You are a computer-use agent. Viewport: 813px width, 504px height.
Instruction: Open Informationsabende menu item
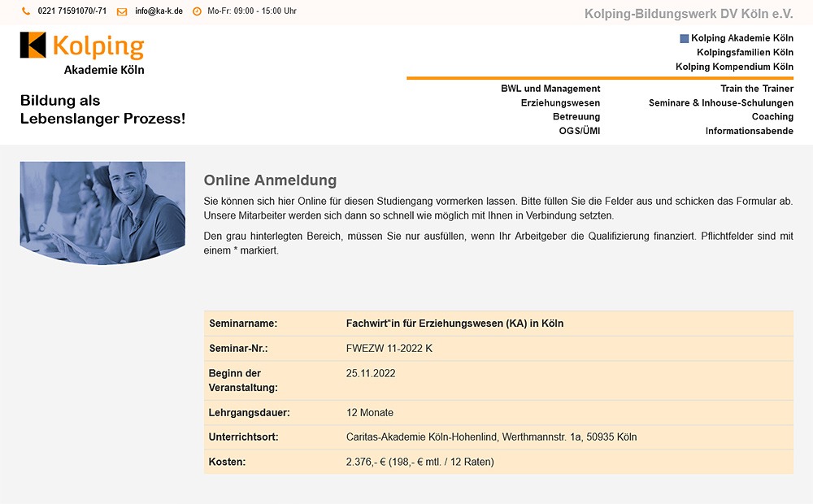[x=750, y=131]
